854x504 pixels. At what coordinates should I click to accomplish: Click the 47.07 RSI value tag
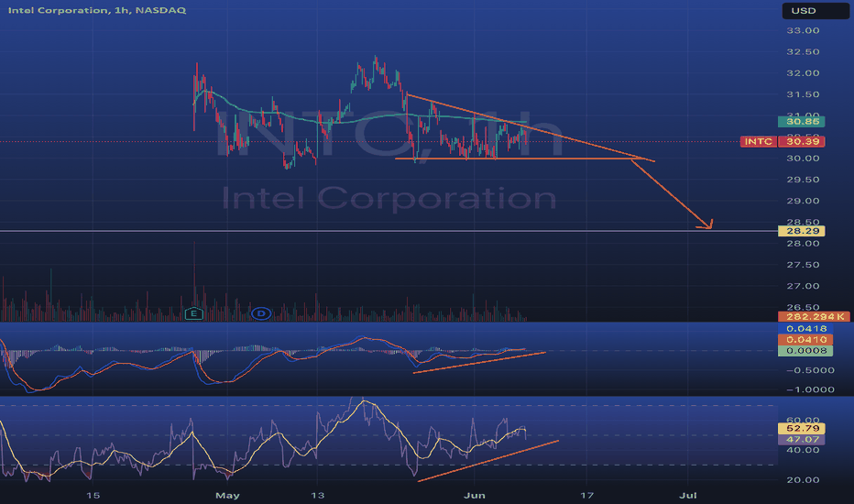[803, 439]
